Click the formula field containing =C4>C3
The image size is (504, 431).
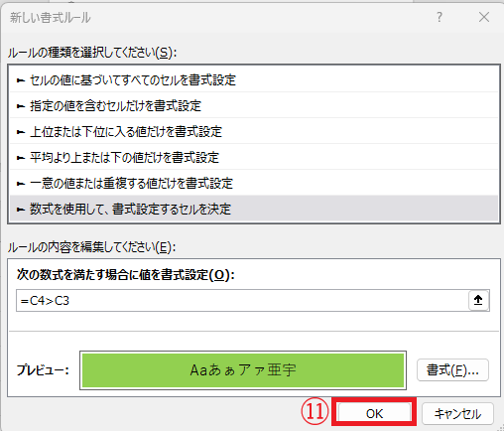click(x=242, y=301)
